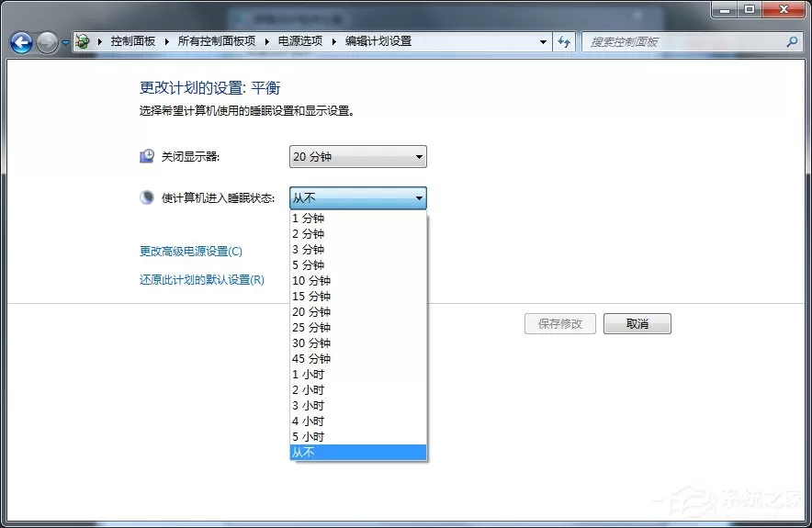812x528 pixels.
Task: Click the search magnifier icon
Action: pyautogui.click(x=792, y=42)
